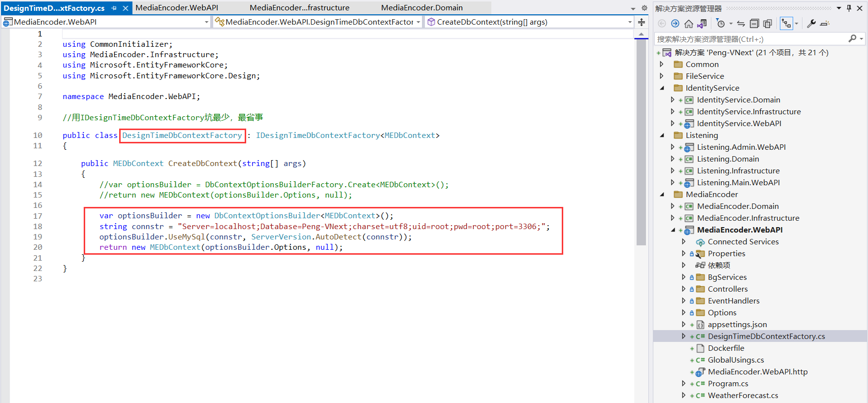
Task: Open the pending changes filter clock icon
Action: (721, 23)
